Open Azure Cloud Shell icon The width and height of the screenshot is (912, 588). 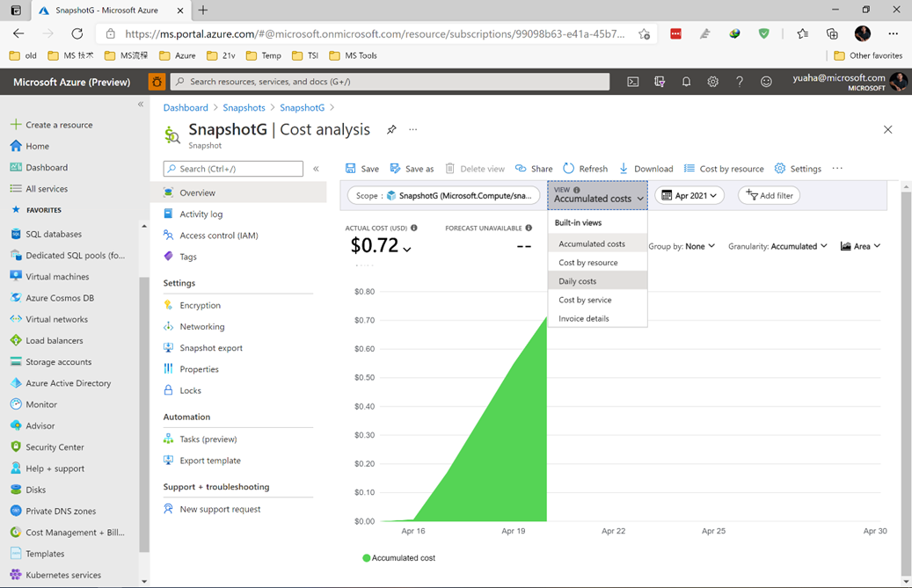[x=633, y=82]
